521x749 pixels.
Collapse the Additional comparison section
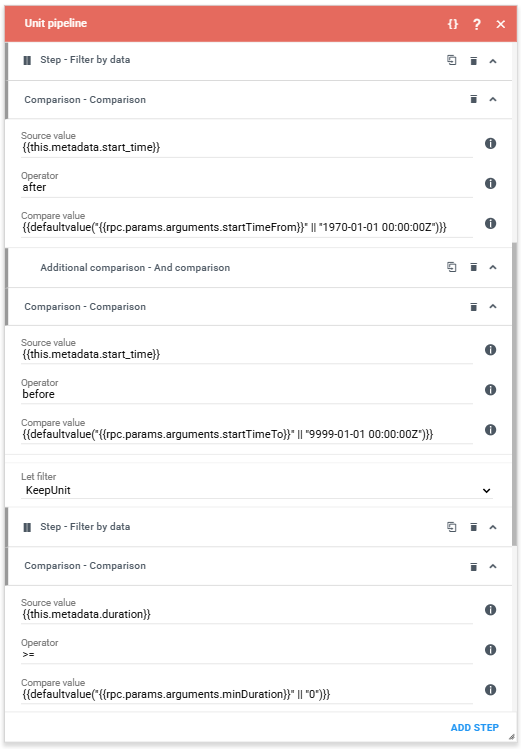[x=493, y=267]
